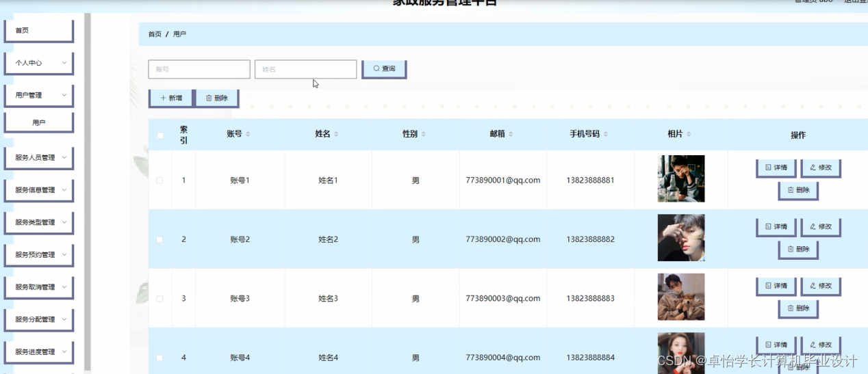
Task: Click the 索引 column header
Action: tap(183, 135)
